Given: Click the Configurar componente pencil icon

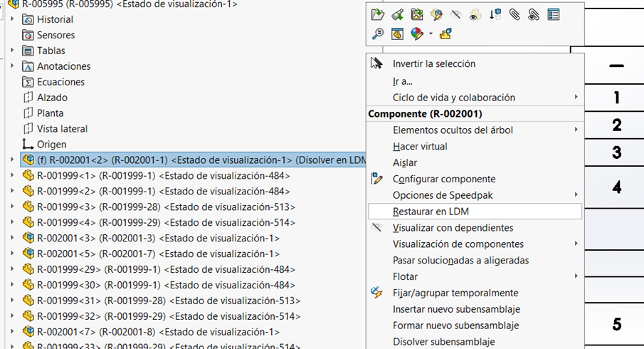Looking at the screenshot, I should point(376,179).
